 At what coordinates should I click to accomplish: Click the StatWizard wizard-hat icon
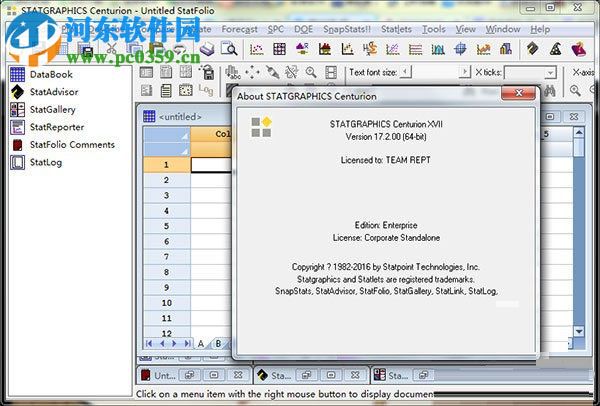(555, 49)
